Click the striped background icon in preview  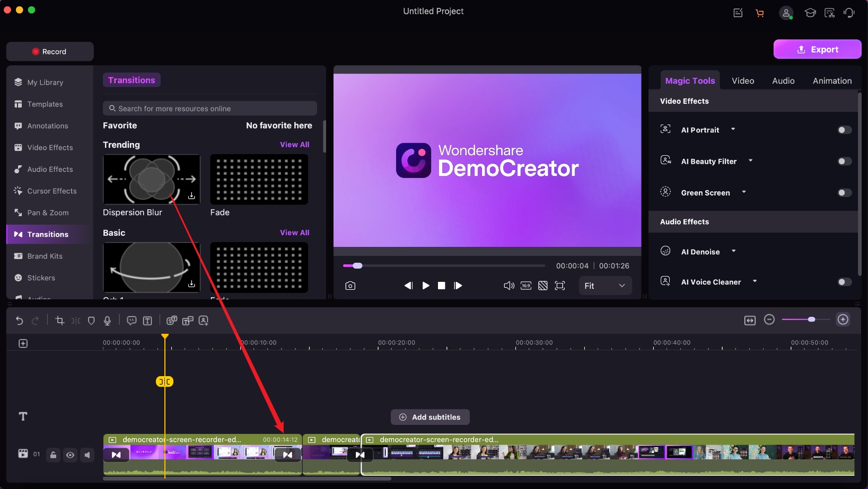[543, 286]
